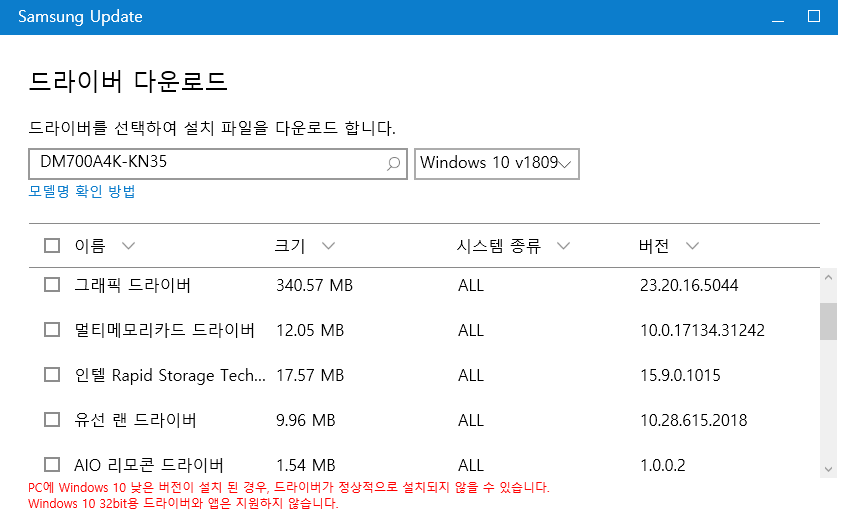Expand the 이름 column sort chevron
The height and width of the screenshot is (520, 849).
128,246
